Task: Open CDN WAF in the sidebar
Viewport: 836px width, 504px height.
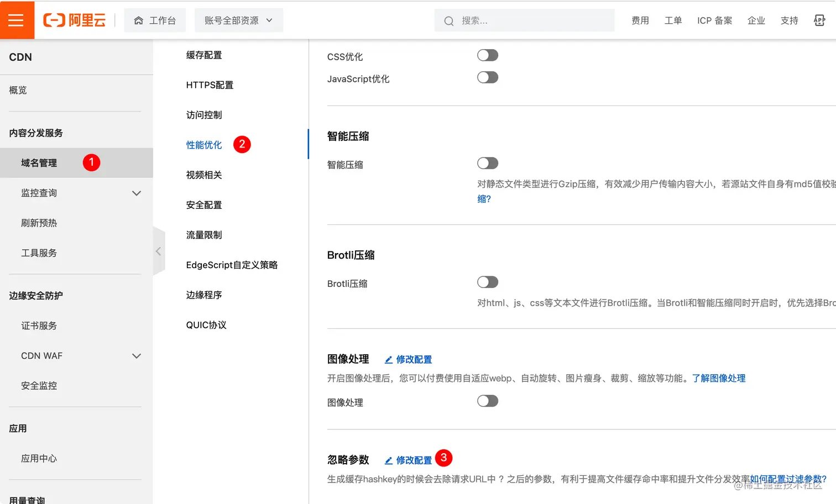Action: point(41,356)
